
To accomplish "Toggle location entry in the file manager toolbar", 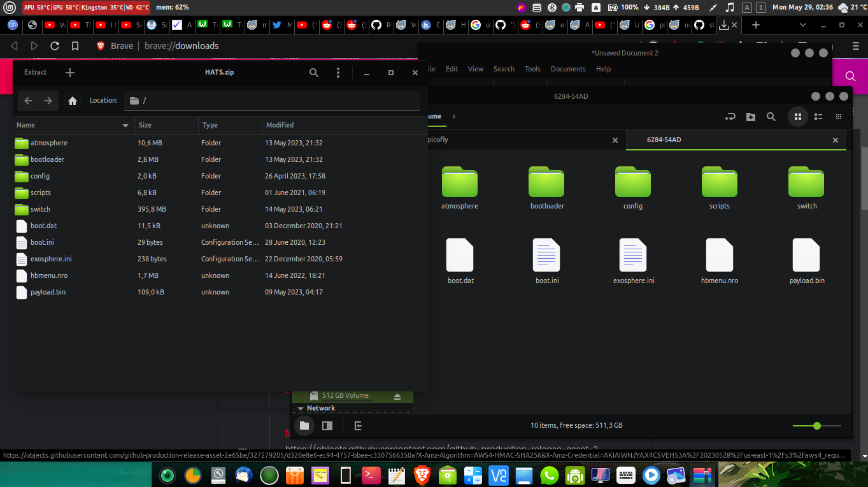I will (x=730, y=117).
